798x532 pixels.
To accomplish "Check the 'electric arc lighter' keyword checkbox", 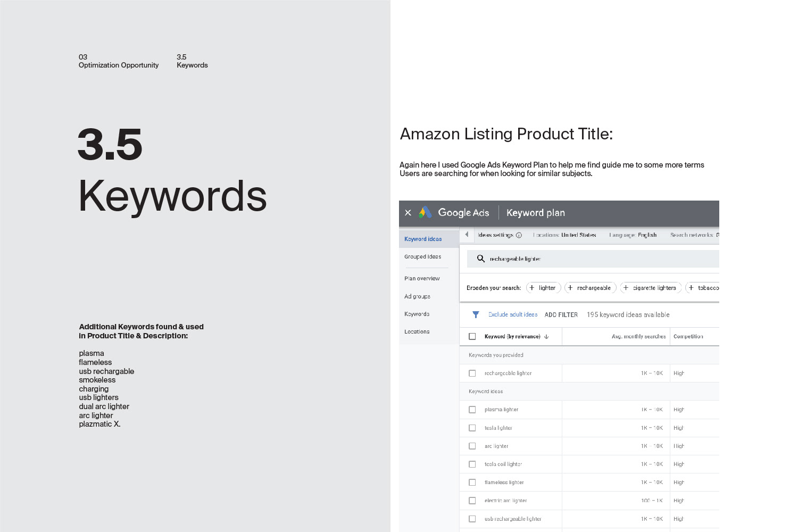I will pos(472,501).
